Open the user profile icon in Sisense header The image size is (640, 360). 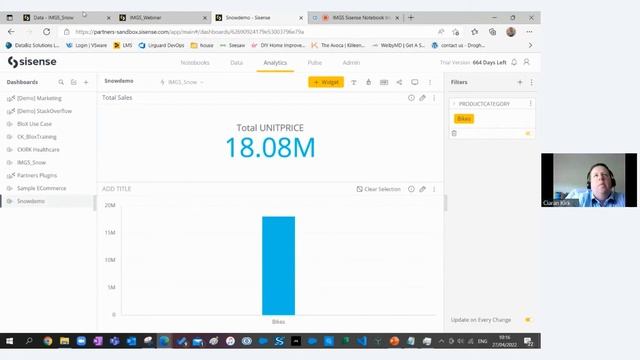coord(527,62)
